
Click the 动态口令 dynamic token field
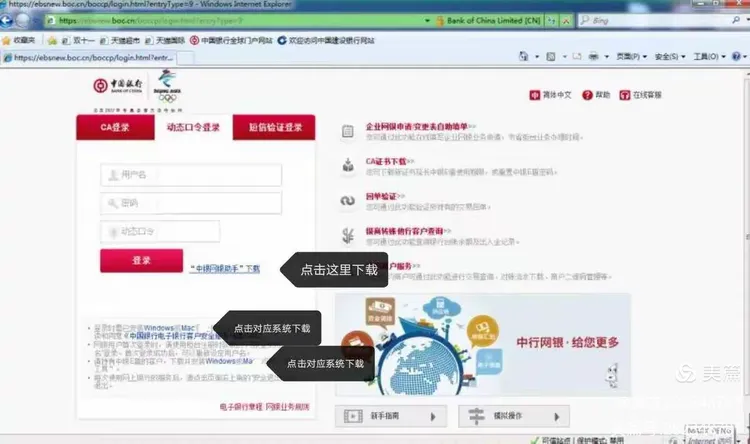(x=160, y=232)
